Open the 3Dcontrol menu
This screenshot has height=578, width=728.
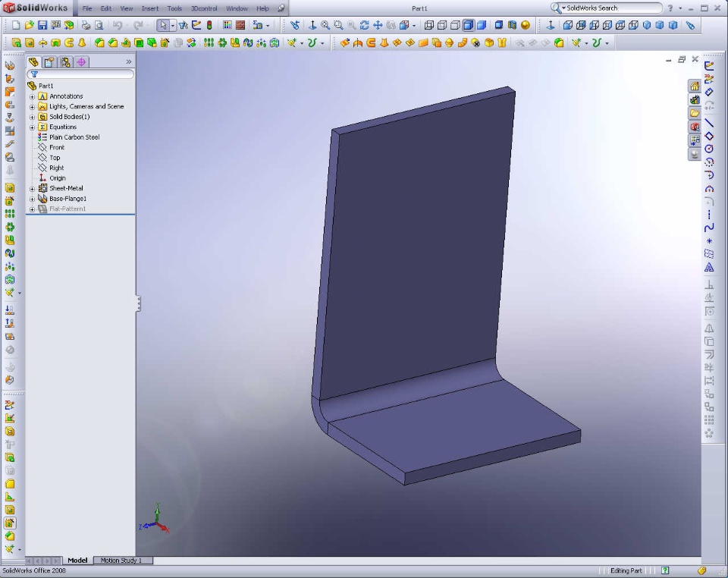click(x=204, y=8)
